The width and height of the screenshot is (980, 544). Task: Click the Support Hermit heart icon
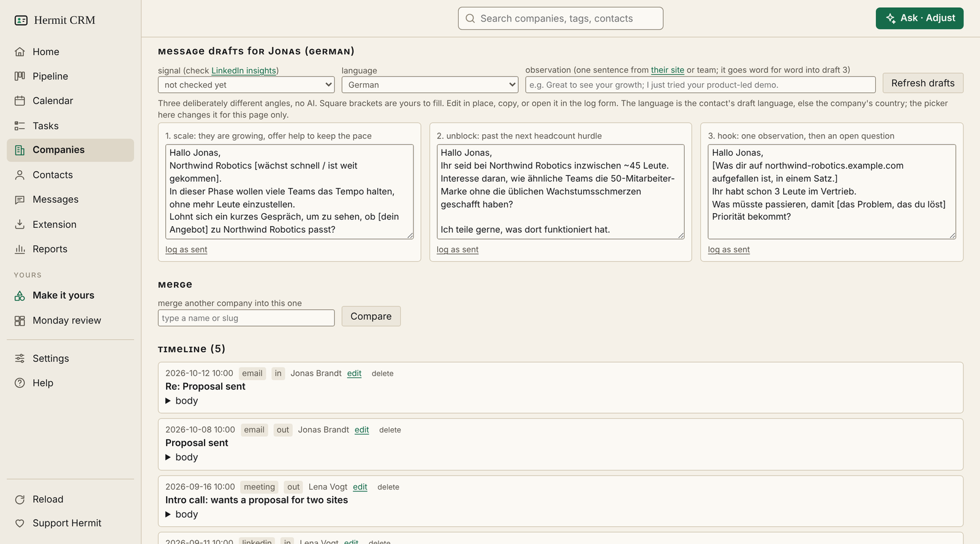20,523
